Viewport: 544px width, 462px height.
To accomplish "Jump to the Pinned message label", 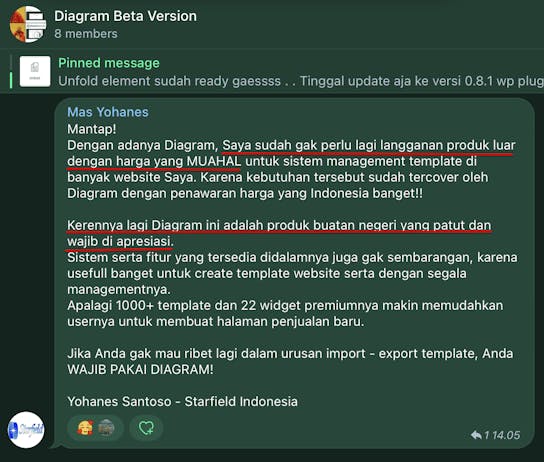I will (x=109, y=63).
